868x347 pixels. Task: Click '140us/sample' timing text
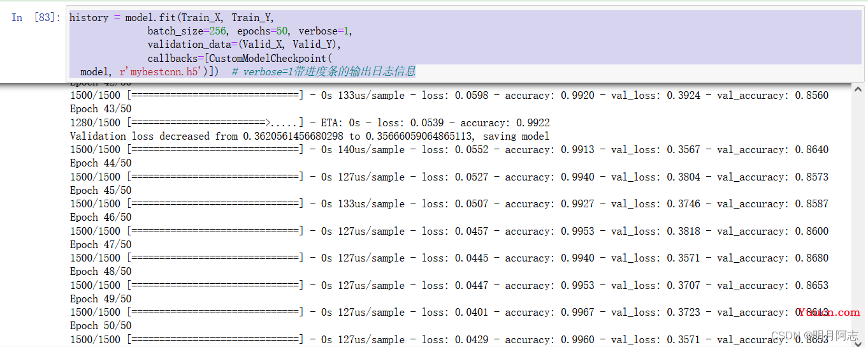(x=371, y=150)
